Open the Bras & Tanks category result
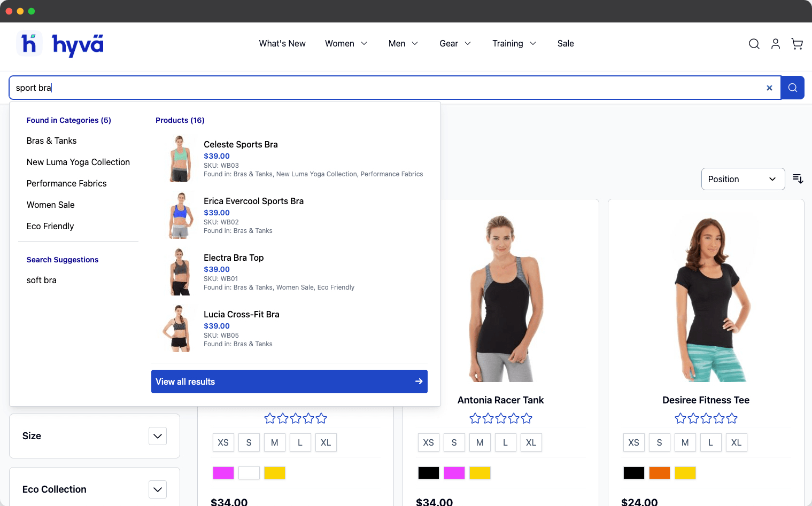Screen dimensions: 812x506 tap(51, 141)
